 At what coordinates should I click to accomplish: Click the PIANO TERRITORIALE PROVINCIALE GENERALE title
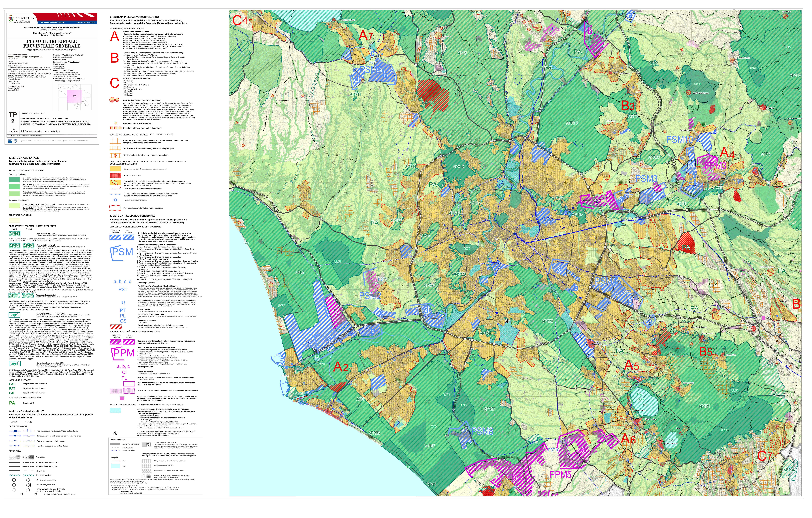pos(52,43)
